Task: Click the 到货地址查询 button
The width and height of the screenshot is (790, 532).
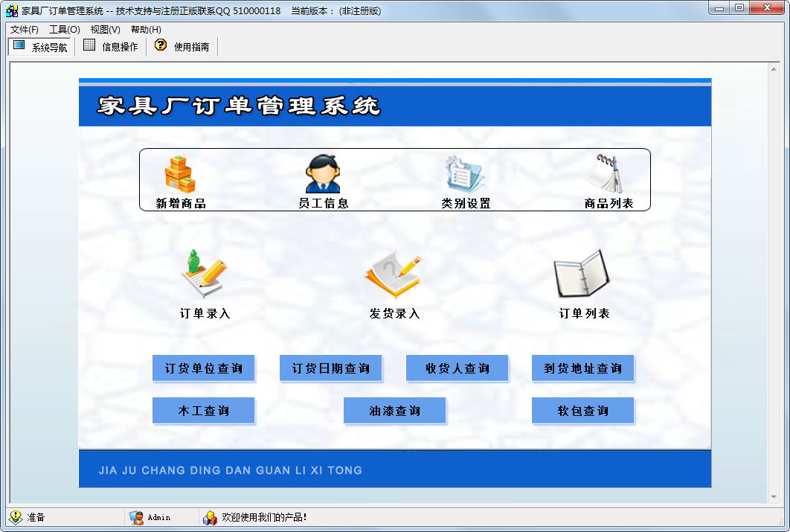Action: pyautogui.click(x=583, y=368)
